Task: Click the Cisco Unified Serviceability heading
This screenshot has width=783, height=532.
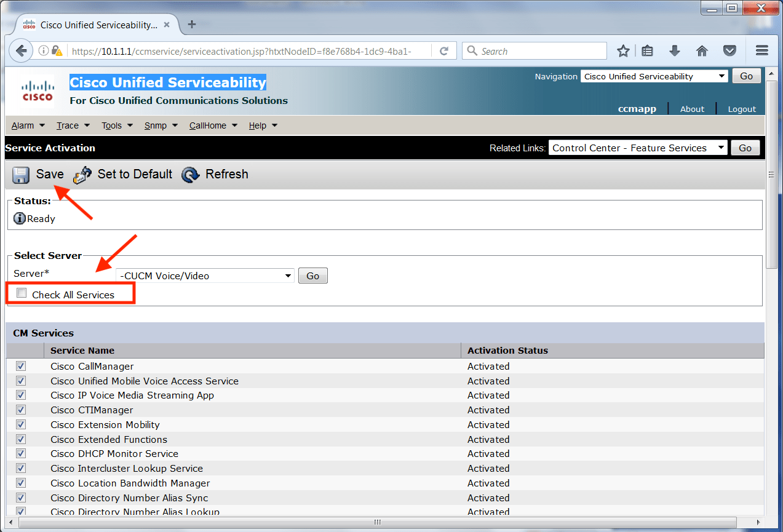Action: tap(168, 82)
